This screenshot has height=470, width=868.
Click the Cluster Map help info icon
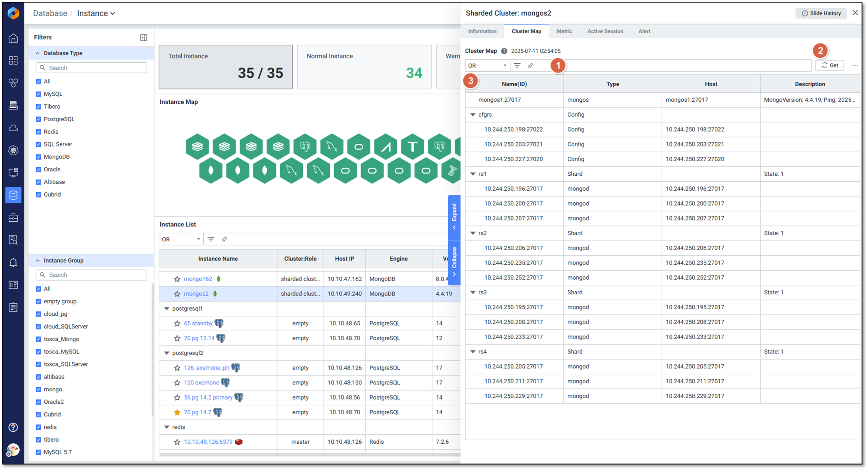point(504,51)
